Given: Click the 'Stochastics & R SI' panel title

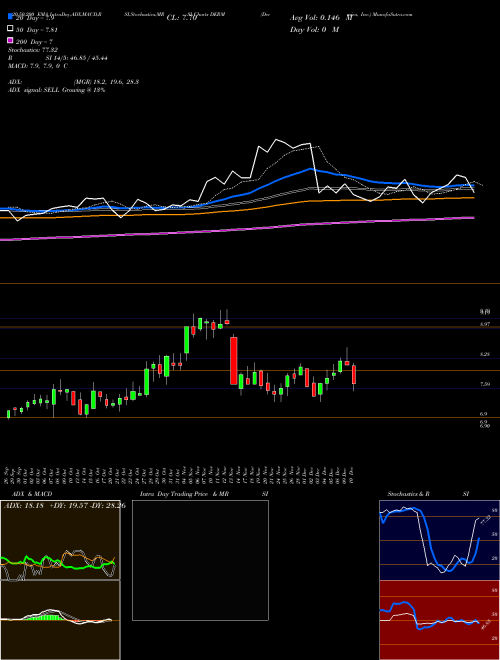Looking at the screenshot, I should pyautogui.click(x=428, y=494).
